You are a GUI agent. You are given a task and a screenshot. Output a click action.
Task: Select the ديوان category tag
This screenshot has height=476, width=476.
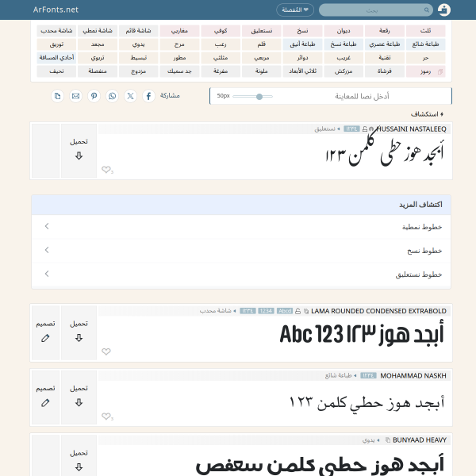point(344,31)
